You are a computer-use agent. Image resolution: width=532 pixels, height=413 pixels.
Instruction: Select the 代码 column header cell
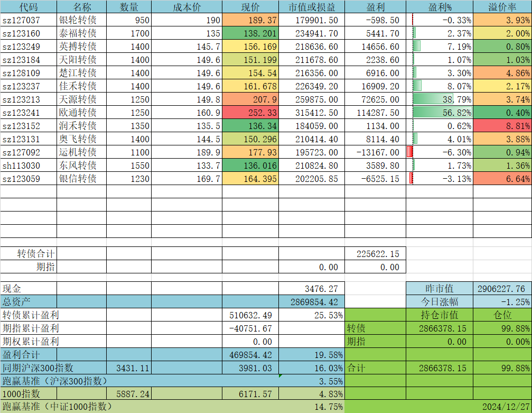pos(29,7)
